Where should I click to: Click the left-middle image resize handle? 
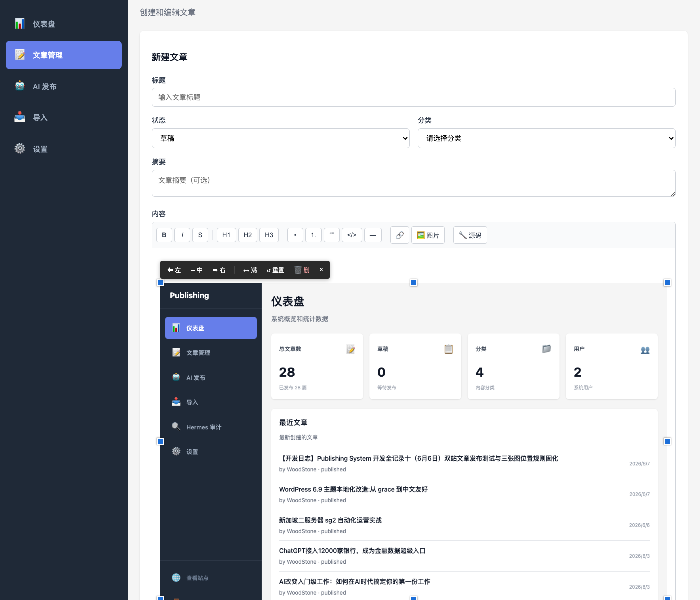point(160,441)
